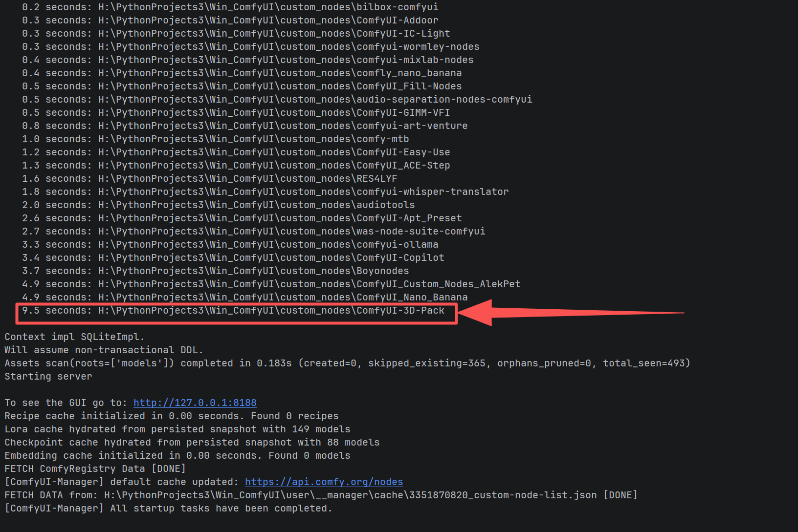Select the "FETCH DATA from:" custom-node-list.json line
798x532 pixels.
pyautogui.click(x=321, y=495)
